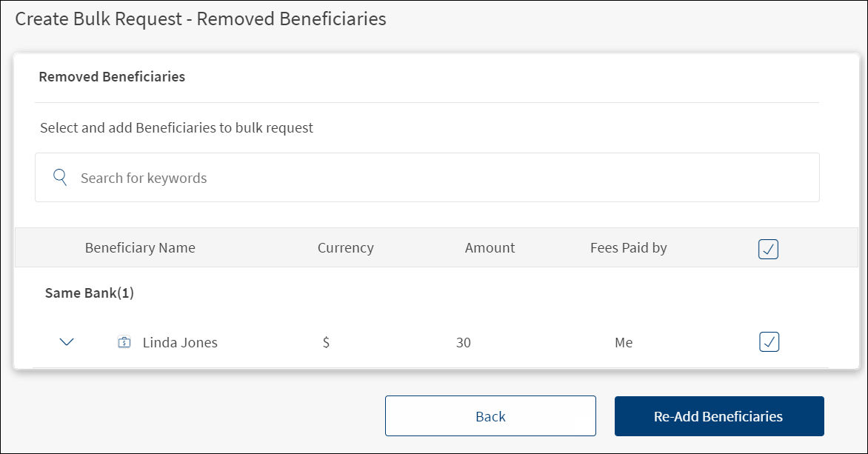Screen dimensions: 868x454
Task: Click the account icon beside Linda Jones
Action: point(124,342)
